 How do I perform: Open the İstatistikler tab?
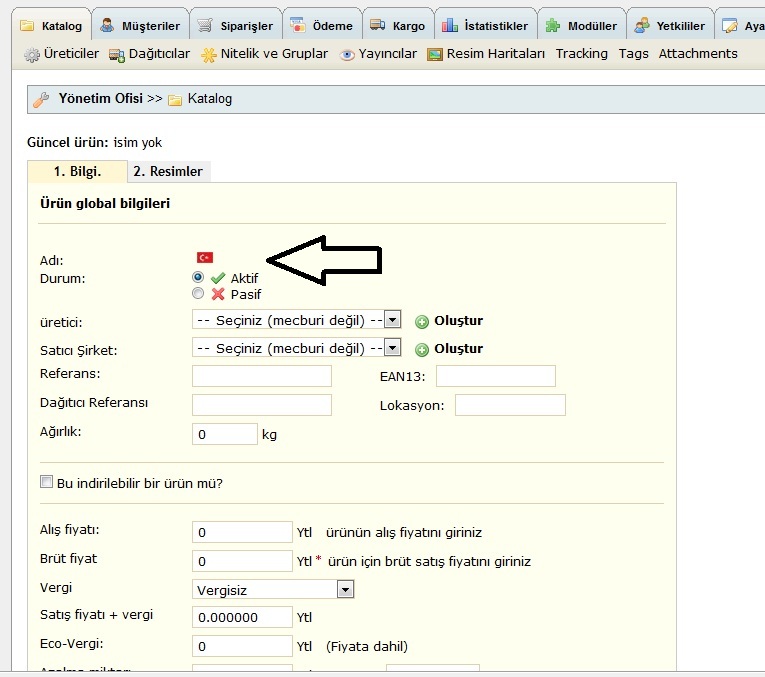pos(485,26)
